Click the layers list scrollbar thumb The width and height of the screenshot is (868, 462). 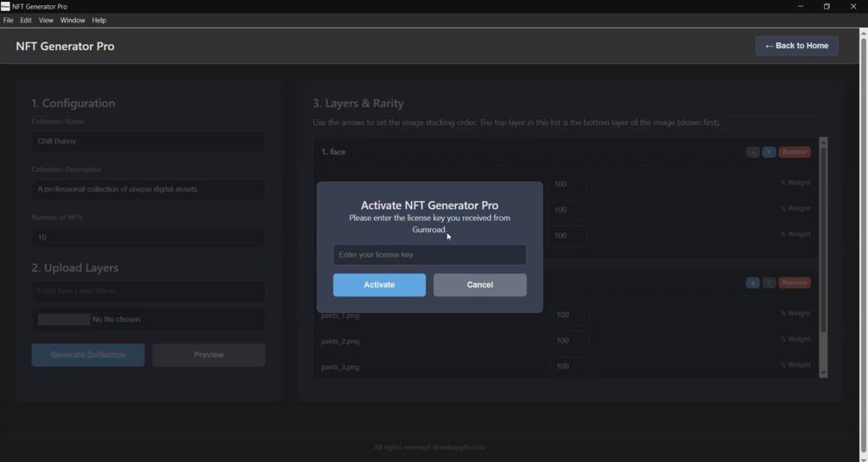(x=823, y=239)
